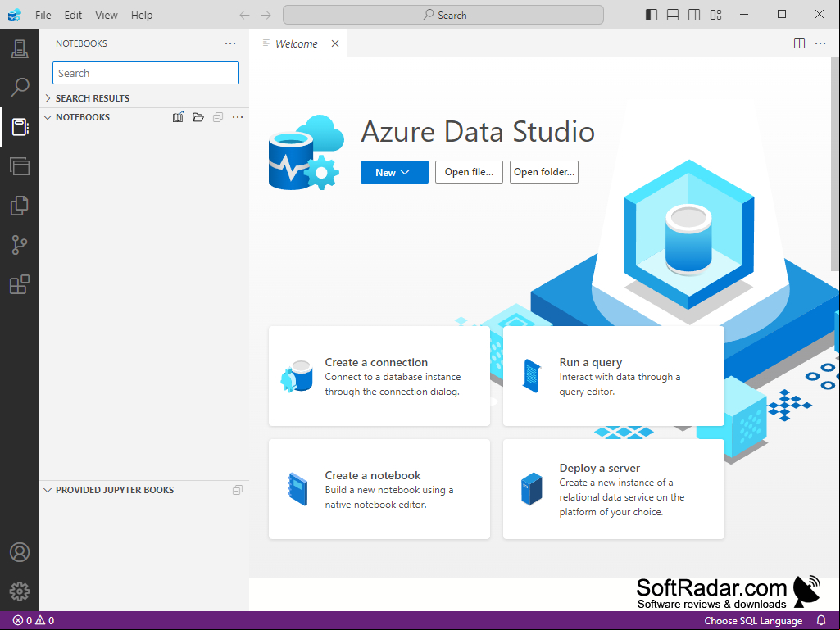Open the Help menu

click(x=142, y=15)
